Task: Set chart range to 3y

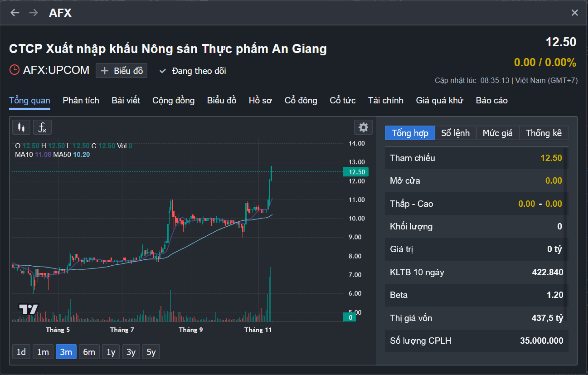Action: (x=131, y=352)
